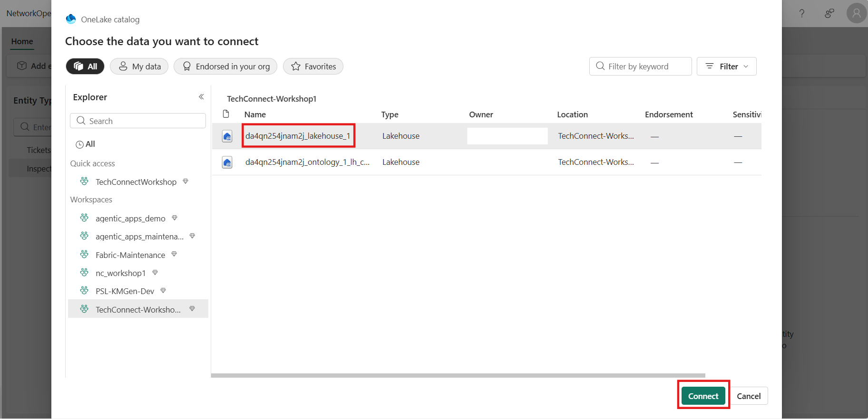Click the agentic_apps_demo workspace icon
The image size is (868, 419).
click(84, 218)
